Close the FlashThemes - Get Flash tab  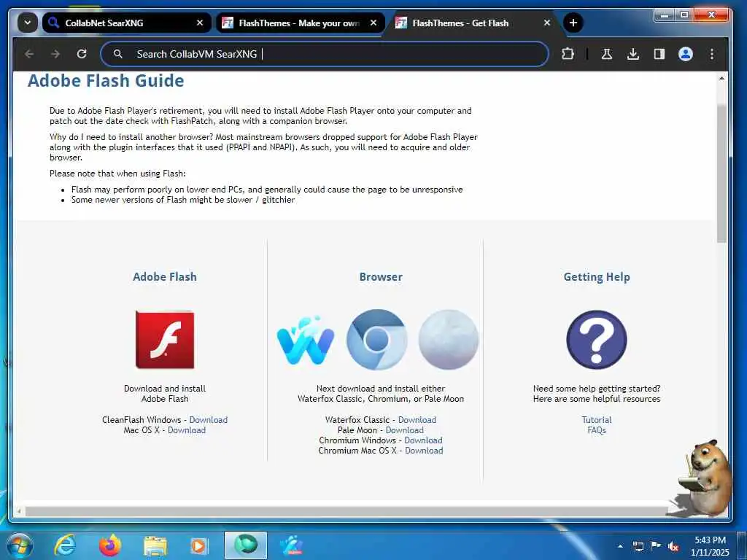(547, 23)
